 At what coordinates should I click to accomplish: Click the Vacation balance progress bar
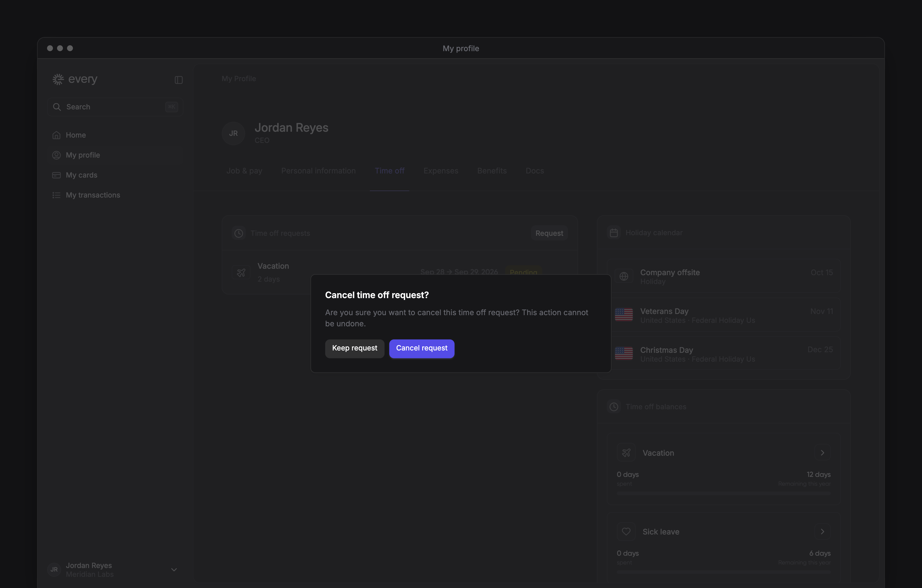click(x=724, y=493)
